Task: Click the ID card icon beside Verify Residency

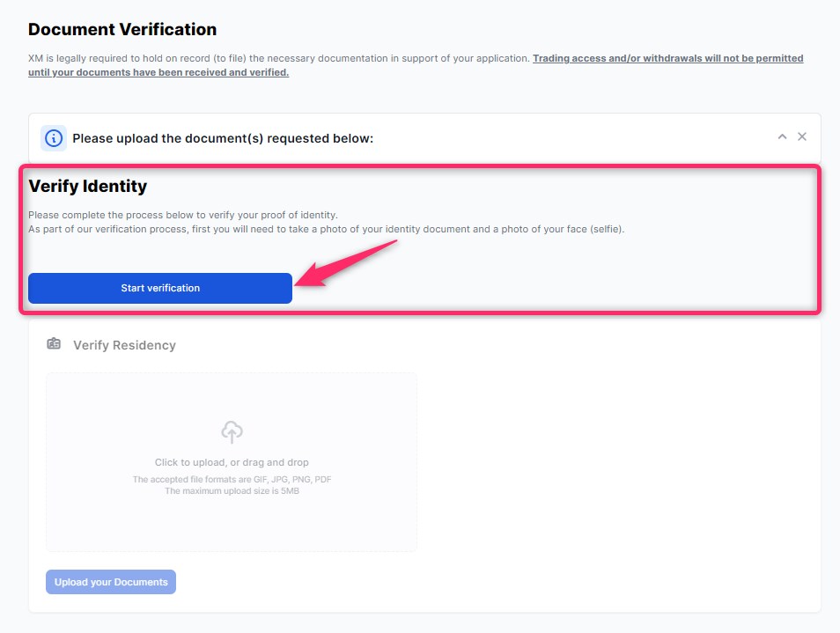Action: click(55, 344)
